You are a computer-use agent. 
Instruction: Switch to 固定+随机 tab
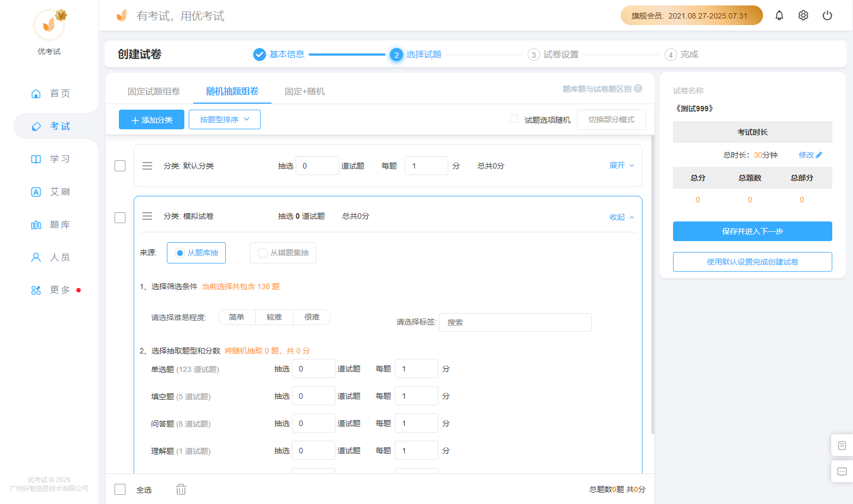pos(305,91)
